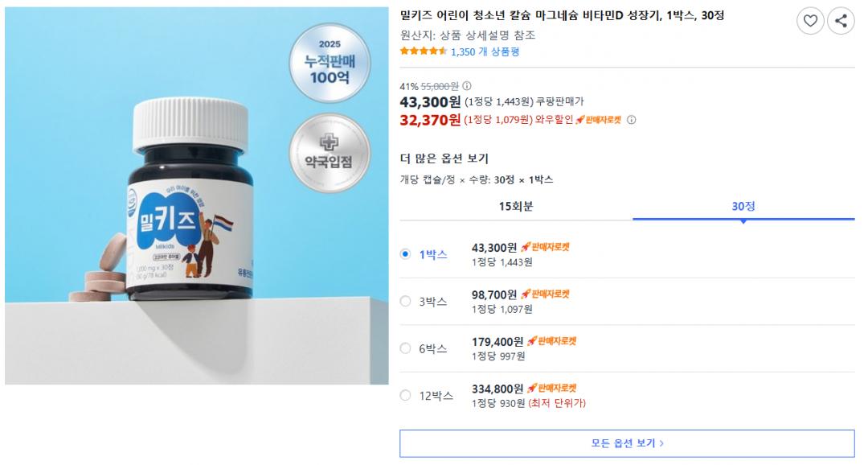Click the info icon after 와우할인 badge
The height and width of the screenshot is (465, 868).
tap(631, 120)
